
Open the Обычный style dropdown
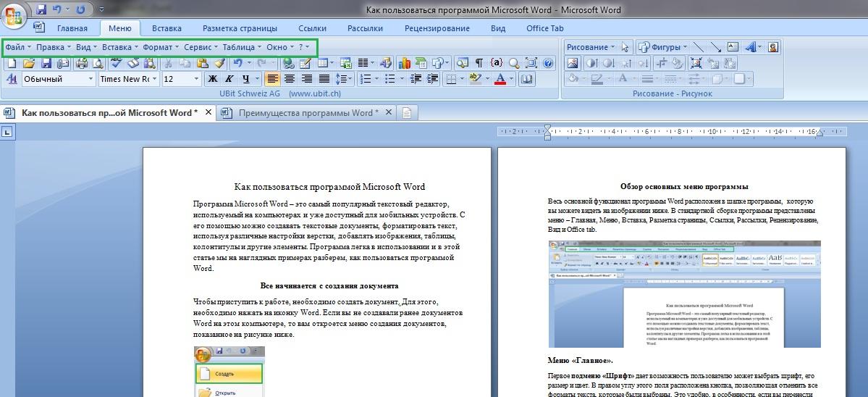click(90, 79)
